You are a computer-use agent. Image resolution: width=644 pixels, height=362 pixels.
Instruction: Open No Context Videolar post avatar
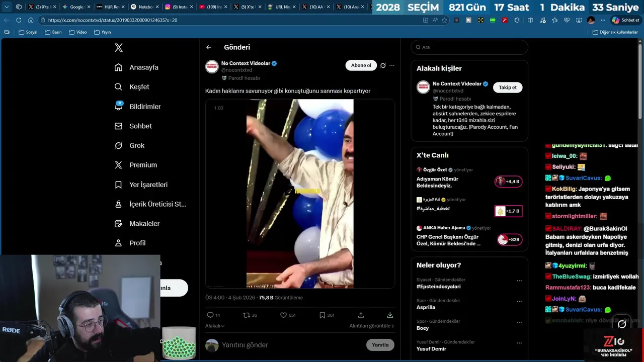212,67
